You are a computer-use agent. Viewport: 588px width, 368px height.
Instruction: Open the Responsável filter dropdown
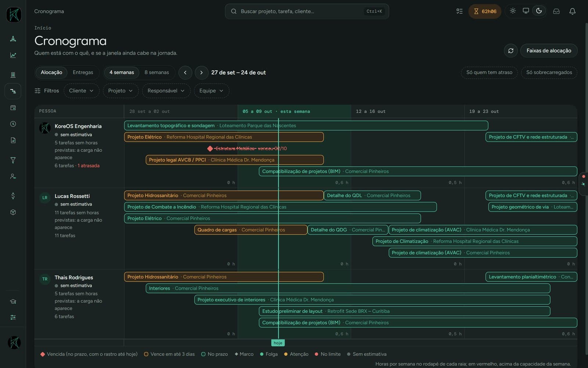[x=166, y=91]
